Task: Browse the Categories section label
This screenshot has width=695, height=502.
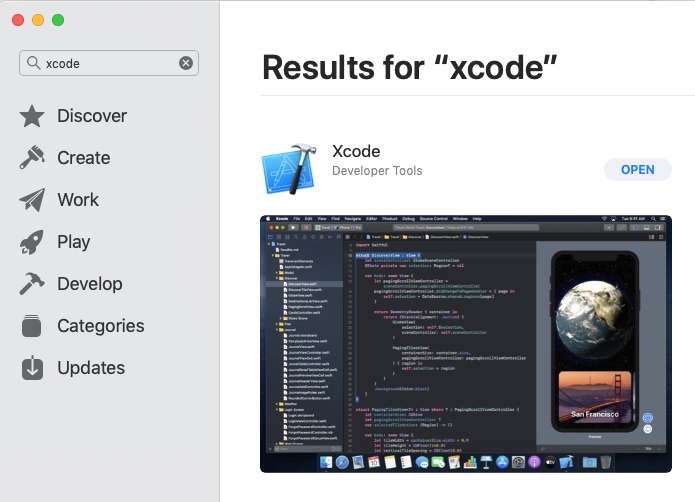Action: (101, 326)
